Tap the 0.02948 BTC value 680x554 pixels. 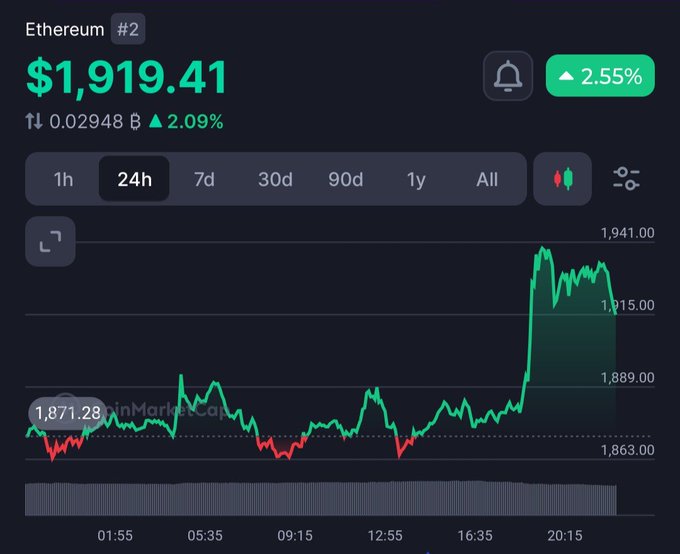(x=95, y=121)
